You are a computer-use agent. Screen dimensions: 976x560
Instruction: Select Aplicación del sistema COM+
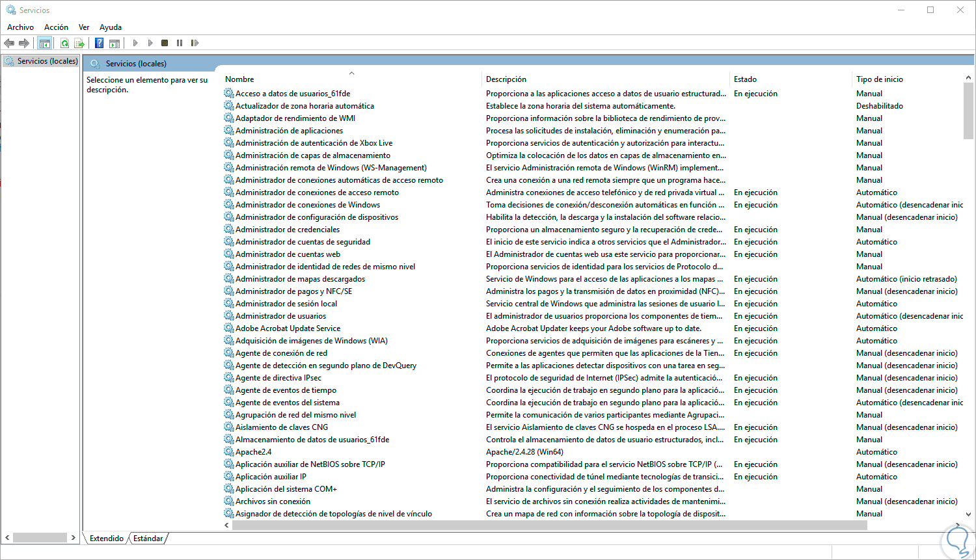(286, 488)
